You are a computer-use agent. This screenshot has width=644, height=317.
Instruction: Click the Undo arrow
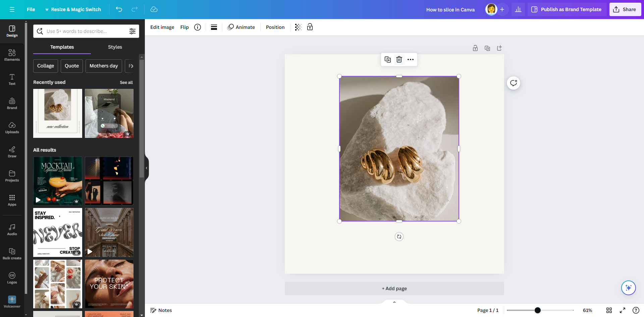click(x=119, y=9)
